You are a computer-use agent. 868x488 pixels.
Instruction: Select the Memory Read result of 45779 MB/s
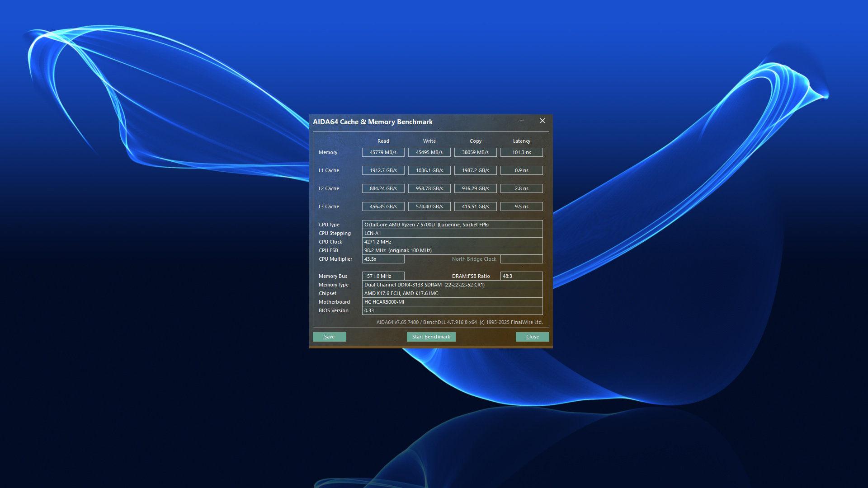[x=383, y=152]
